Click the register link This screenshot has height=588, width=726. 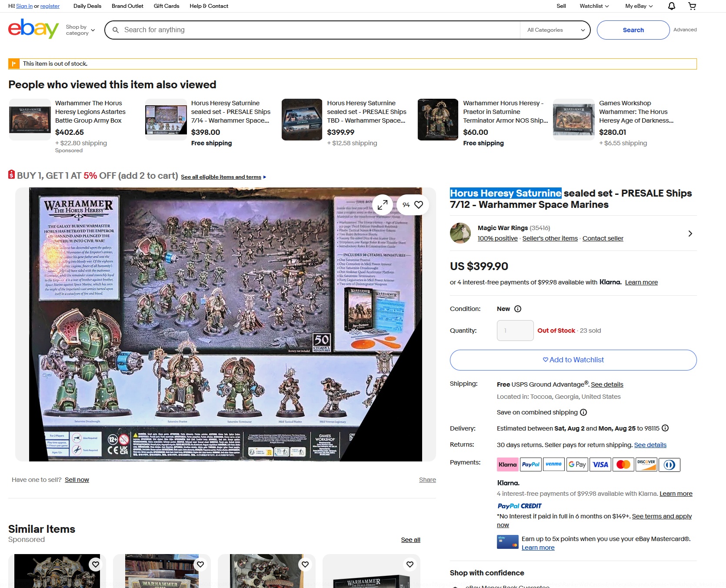point(50,6)
